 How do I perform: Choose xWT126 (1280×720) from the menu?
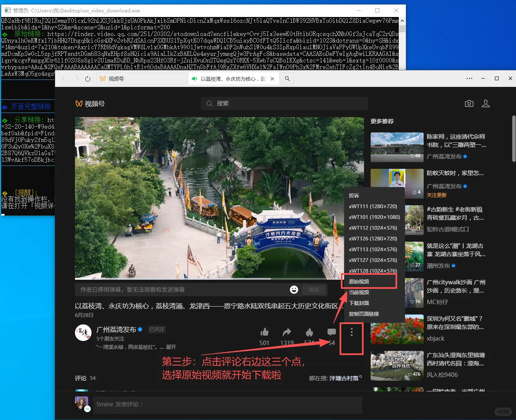(x=374, y=238)
